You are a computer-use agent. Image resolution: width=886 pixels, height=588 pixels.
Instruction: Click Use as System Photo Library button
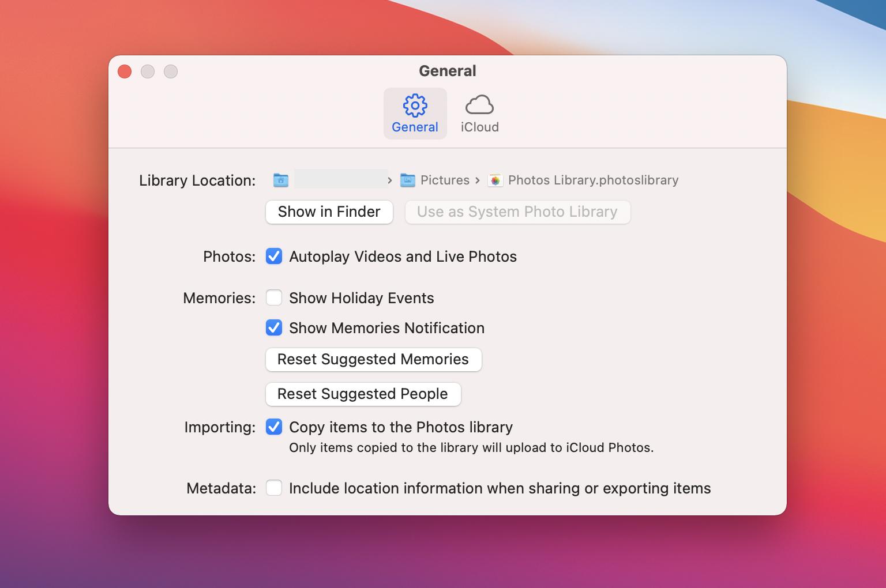point(517,212)
